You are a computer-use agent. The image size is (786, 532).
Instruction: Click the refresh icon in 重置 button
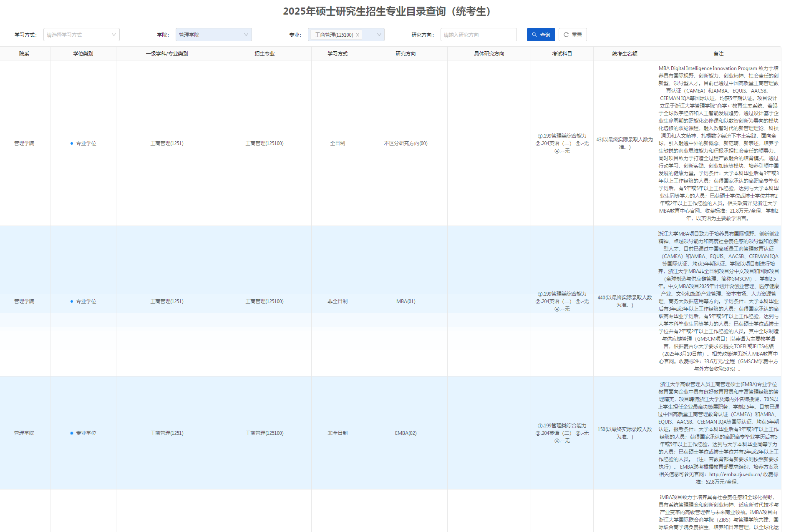click(x=566, y=35)
